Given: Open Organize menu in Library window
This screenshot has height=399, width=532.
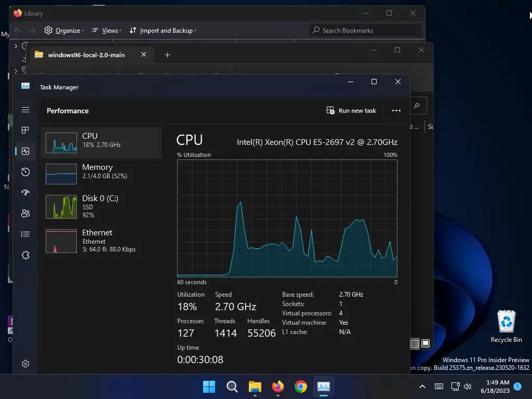Looking at the screenshot, I should coord(64,31).
